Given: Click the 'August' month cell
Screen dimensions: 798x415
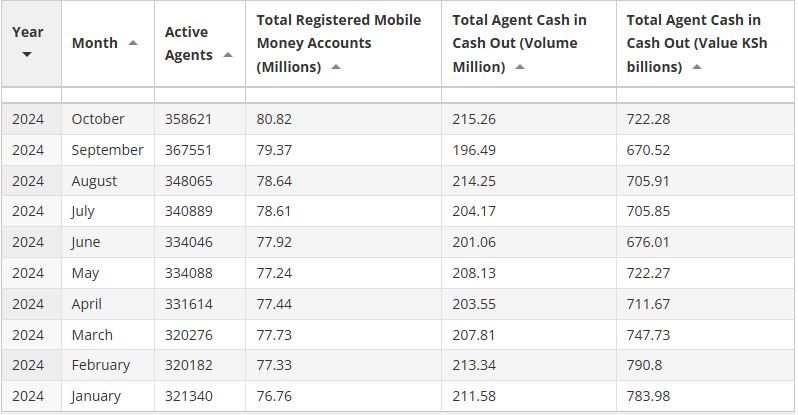Looking at the screenshot, I should point(94,181).
